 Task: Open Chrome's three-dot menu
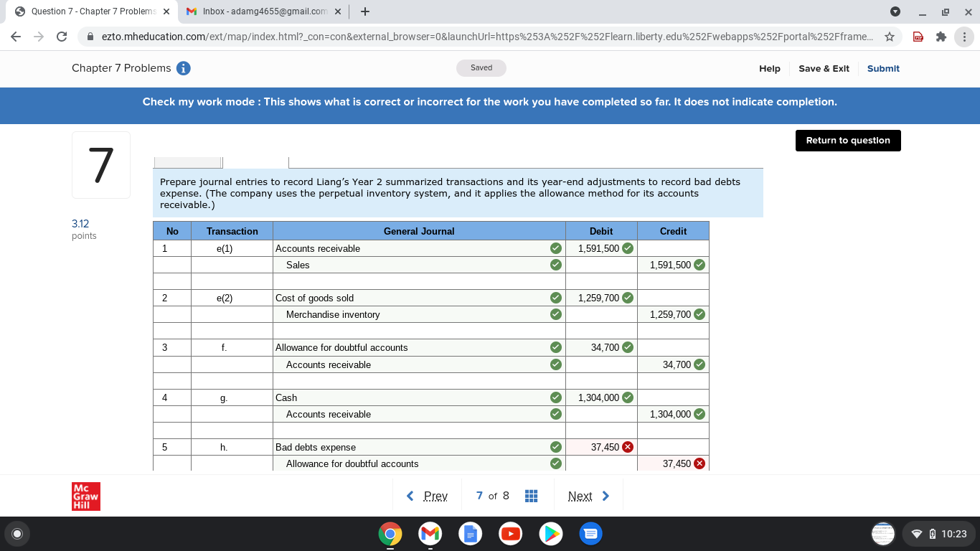pos(963,37)
